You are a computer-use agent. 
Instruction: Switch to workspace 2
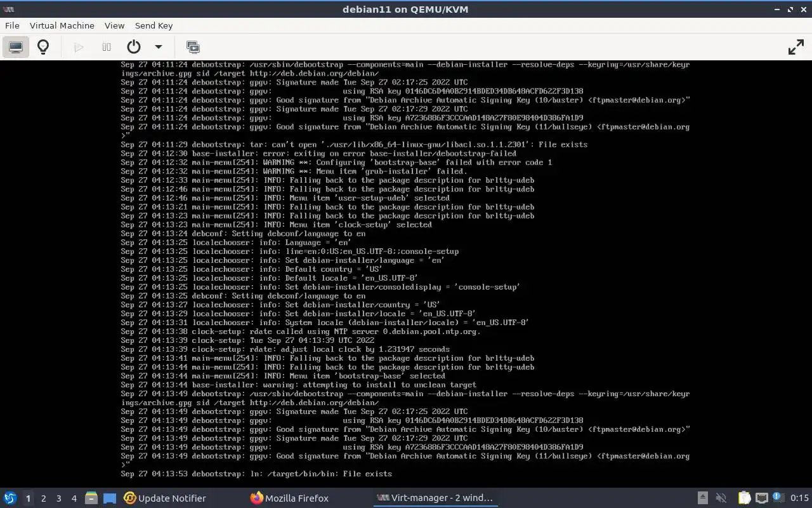pos(43,498)
